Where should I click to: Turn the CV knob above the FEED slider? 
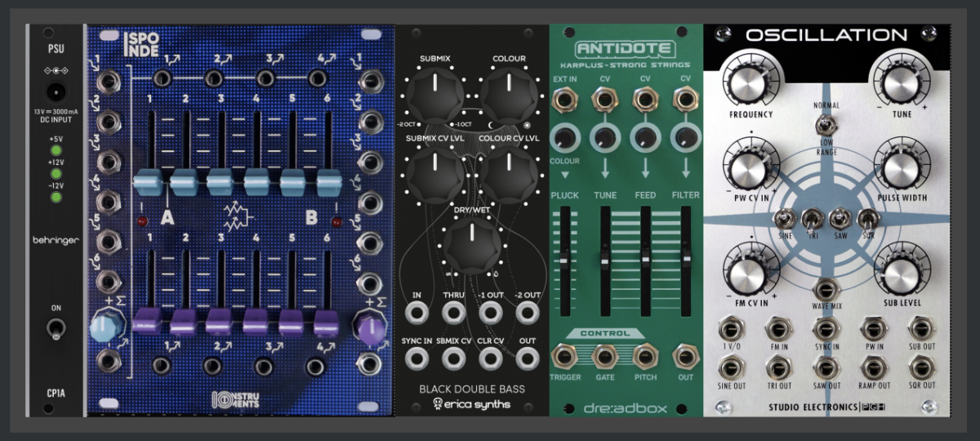pos(645,138)
